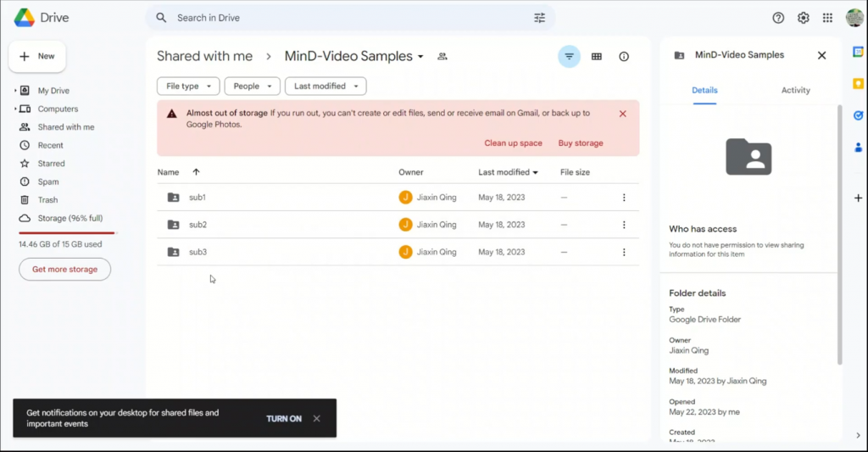868x452 pixels.
Task: Open the Last modified filter dropdown
Action: point(325,86)
